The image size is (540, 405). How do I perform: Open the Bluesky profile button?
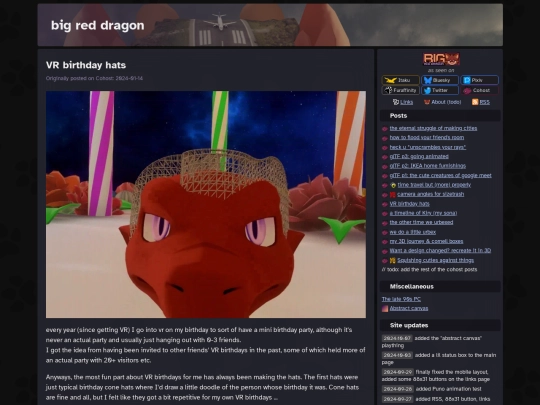(x=440, y=80)
